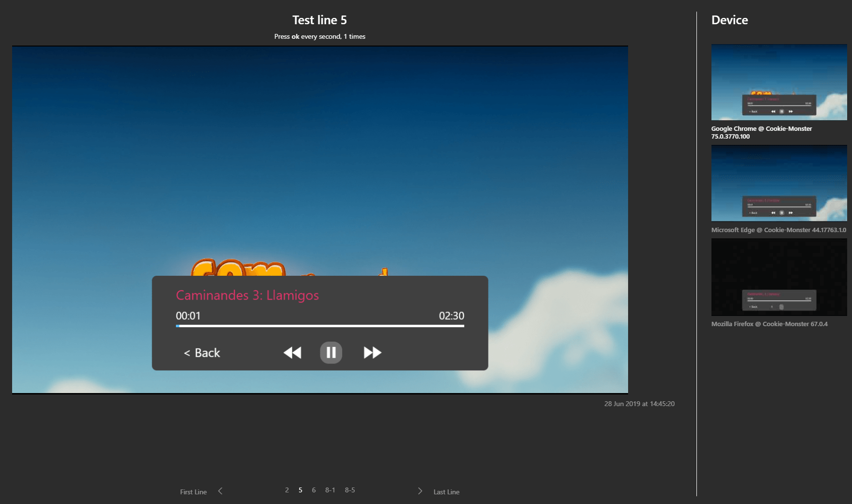This screenshot has width=852, height=504.
Task: Click the right chevron to go to next line
Action: (420, 491)
